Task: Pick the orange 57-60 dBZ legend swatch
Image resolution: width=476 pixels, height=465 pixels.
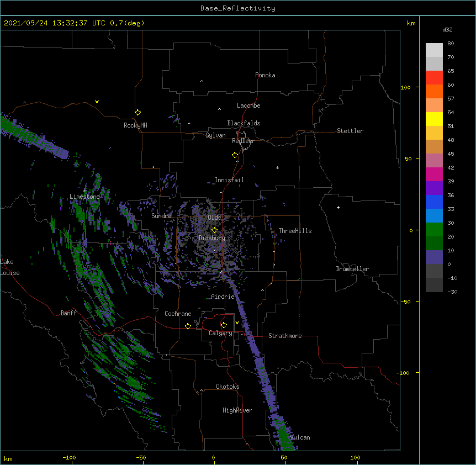Action: [x=434, y=91]
